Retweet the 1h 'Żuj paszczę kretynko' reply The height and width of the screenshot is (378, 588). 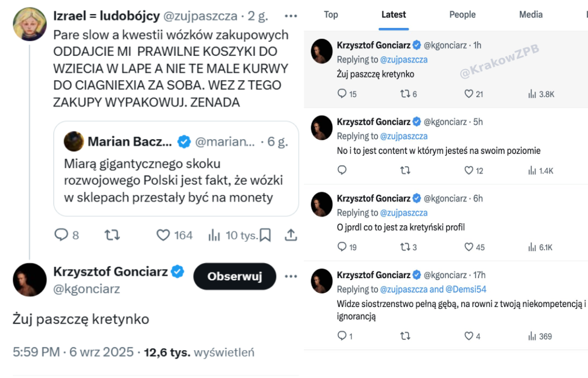coord(405,94)
